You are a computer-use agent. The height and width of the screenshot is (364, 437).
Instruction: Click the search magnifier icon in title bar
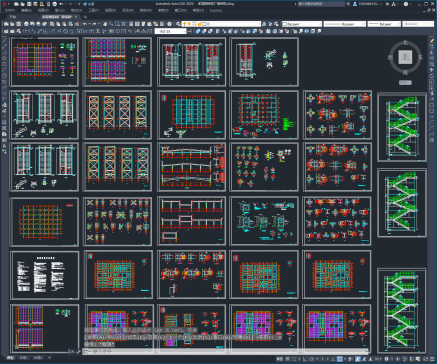[348, 4]
